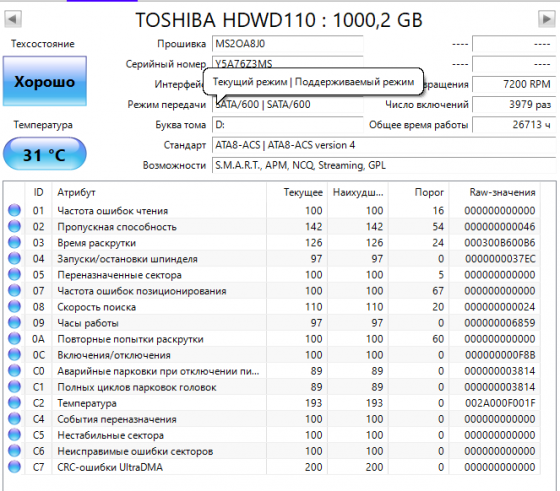This screenshot has height=491, width=560.
Task: Click the Наихудш... column header
Action: pos(358,192)
